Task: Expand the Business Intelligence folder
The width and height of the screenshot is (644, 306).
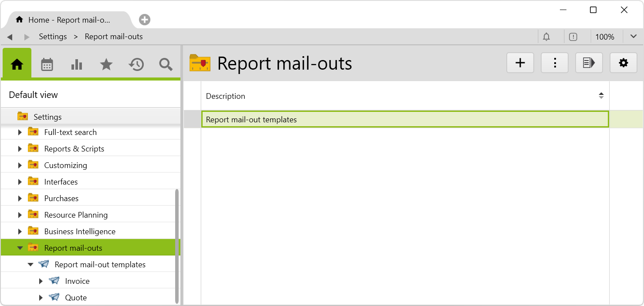Action: (20, 232)
